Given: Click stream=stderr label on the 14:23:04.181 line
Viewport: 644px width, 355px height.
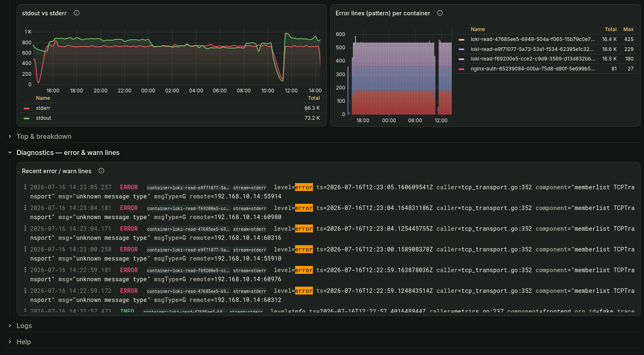Looking at the screenshot, I should point(250,208).
